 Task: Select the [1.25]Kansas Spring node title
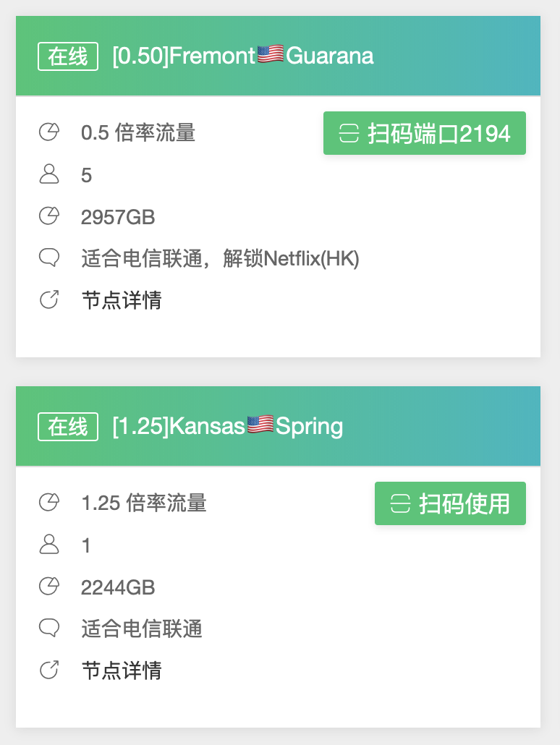tap(228, 426)
